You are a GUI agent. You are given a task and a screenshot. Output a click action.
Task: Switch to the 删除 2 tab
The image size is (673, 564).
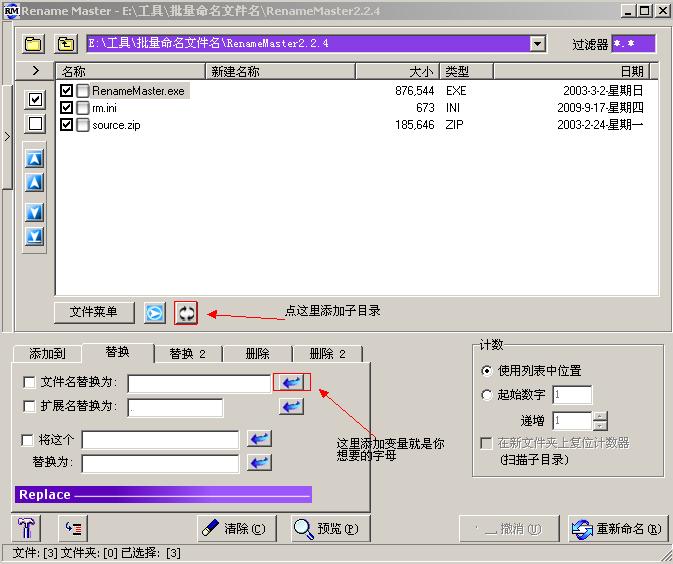tap(327, 354)
